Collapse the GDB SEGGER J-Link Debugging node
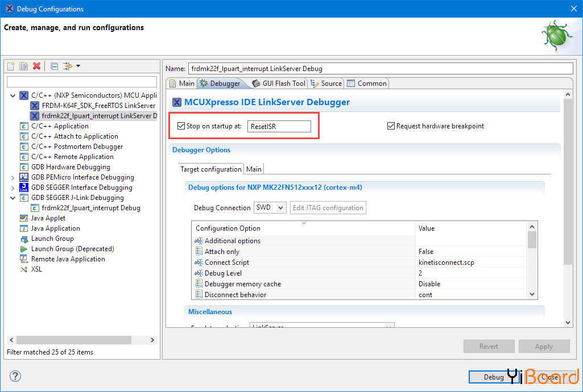Image resolution: width=583 pixels, height=392 pixels. click(13, 198)
